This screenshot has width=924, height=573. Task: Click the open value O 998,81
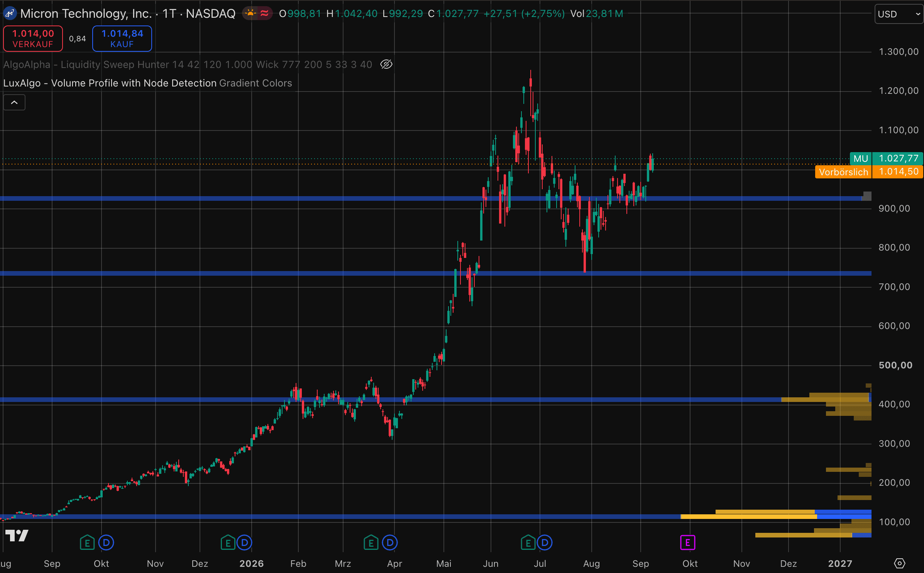pos(300,14)
